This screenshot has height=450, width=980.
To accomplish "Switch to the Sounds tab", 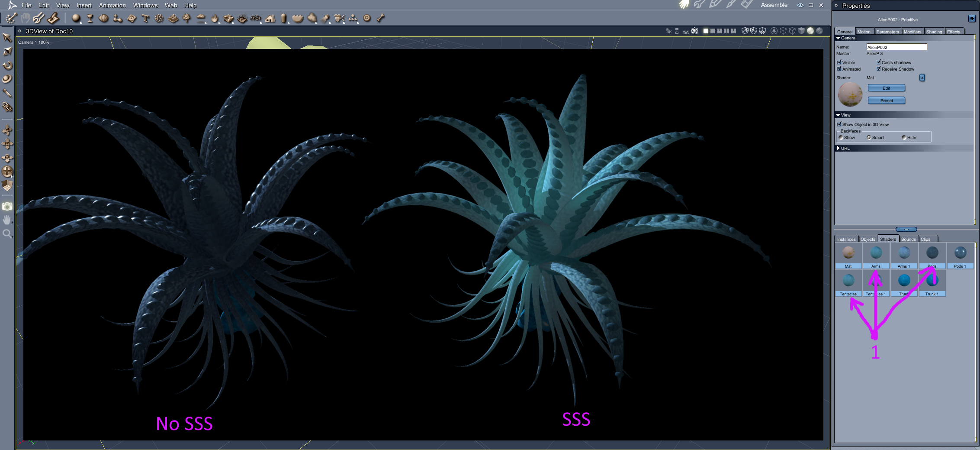I will (x=909, y=239).
